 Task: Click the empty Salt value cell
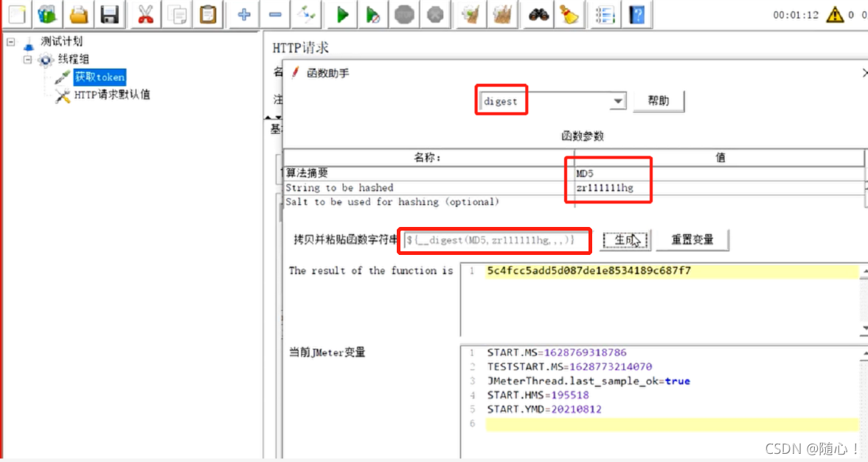[x=719, y=202]
